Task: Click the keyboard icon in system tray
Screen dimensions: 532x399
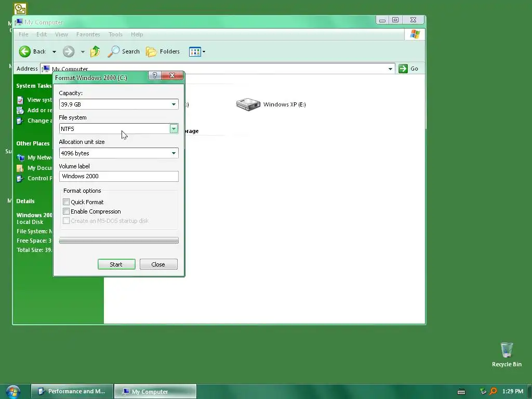Action: click(461, 392)
